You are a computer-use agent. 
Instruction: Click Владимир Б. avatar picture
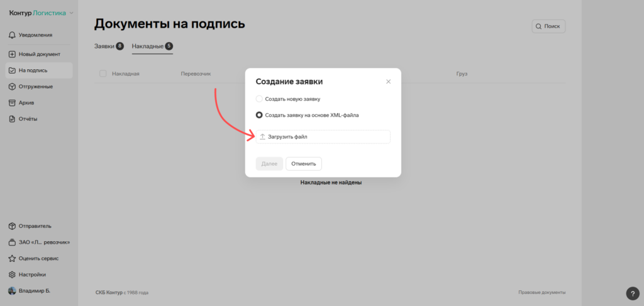(x=13, y=291)
